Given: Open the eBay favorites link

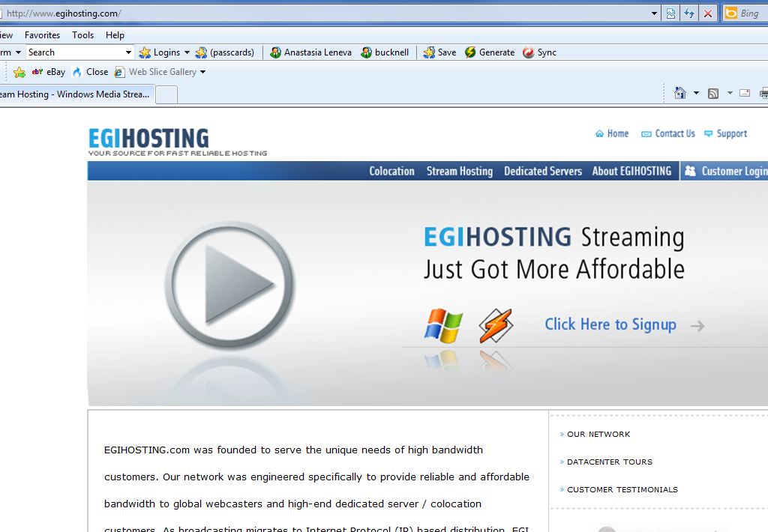Looking at the screenshot, I should click(49, 72).
